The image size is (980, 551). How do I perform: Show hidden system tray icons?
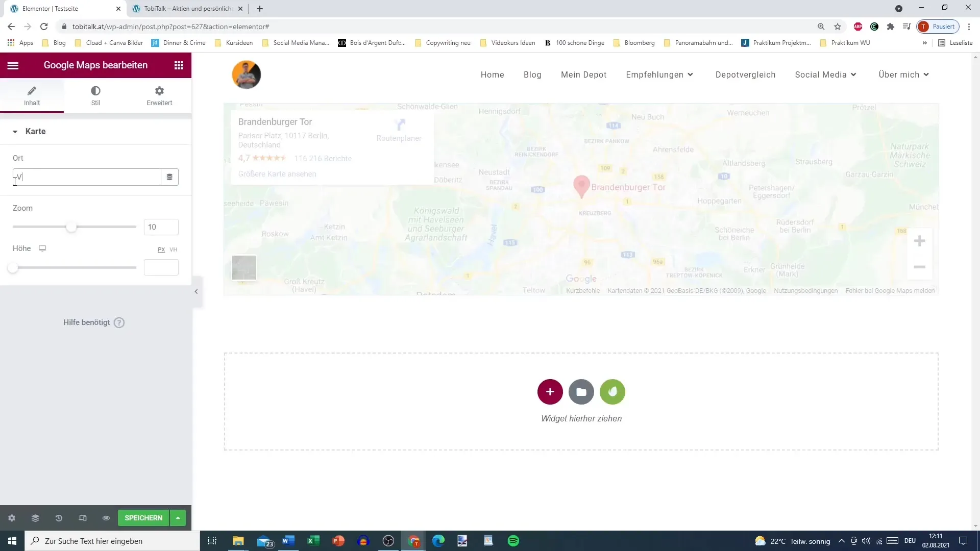842,541
